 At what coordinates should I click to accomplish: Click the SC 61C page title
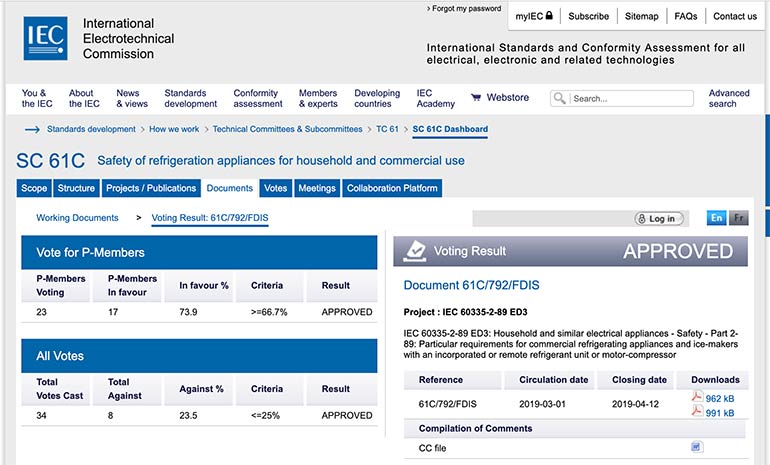pos(51,161)
